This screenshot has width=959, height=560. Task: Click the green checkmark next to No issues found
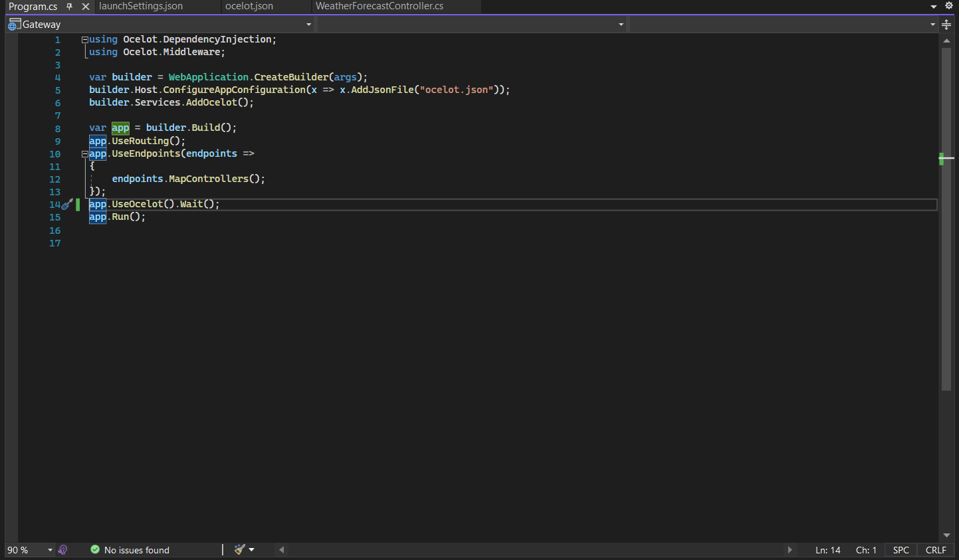coord(95,549)
